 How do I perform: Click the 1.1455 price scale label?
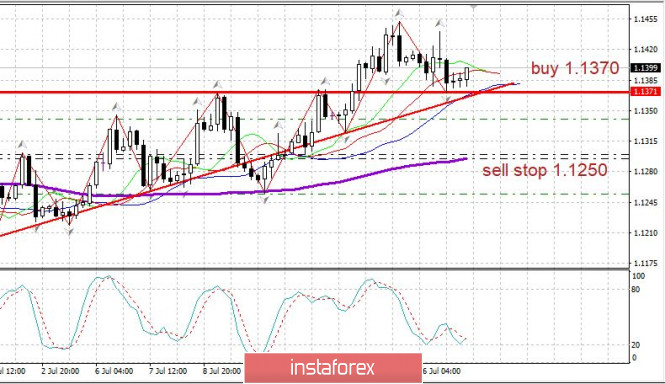(x=645, y=19)
